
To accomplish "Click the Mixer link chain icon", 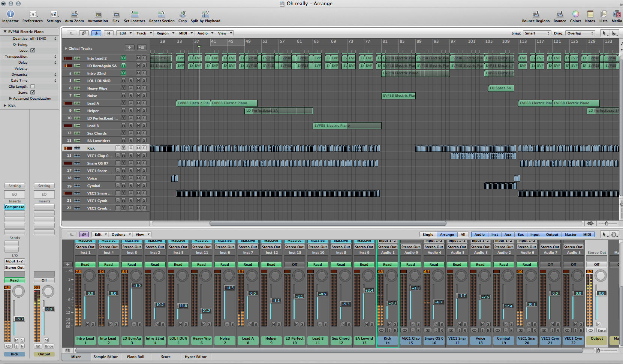I will click(84, 234).
